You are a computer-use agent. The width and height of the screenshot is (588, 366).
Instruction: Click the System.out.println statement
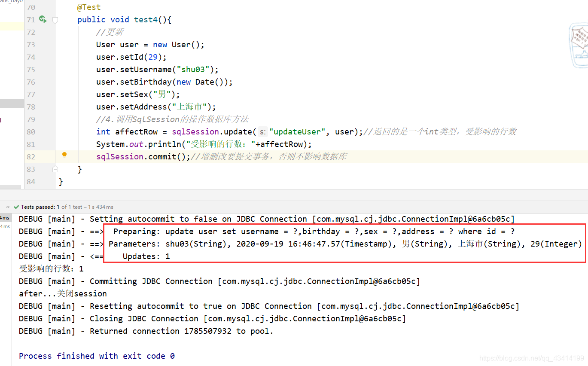[x=204, y=144]
